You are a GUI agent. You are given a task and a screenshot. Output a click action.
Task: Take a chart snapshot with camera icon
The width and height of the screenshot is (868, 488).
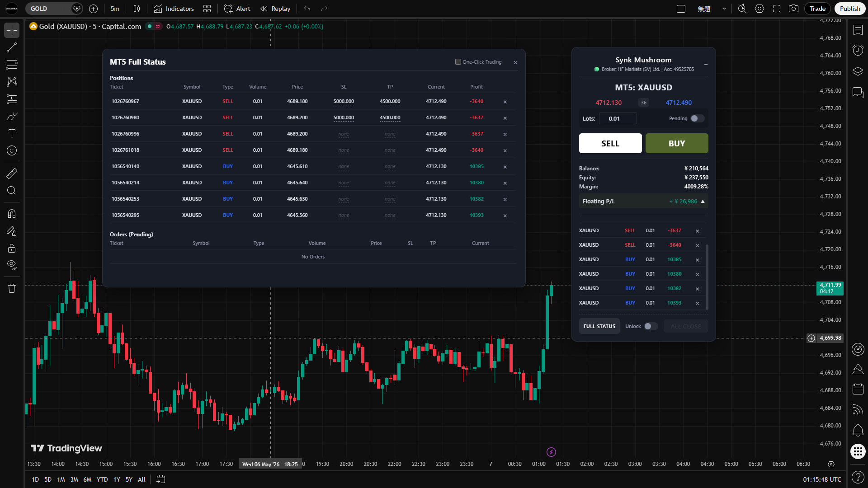point(793,9)
